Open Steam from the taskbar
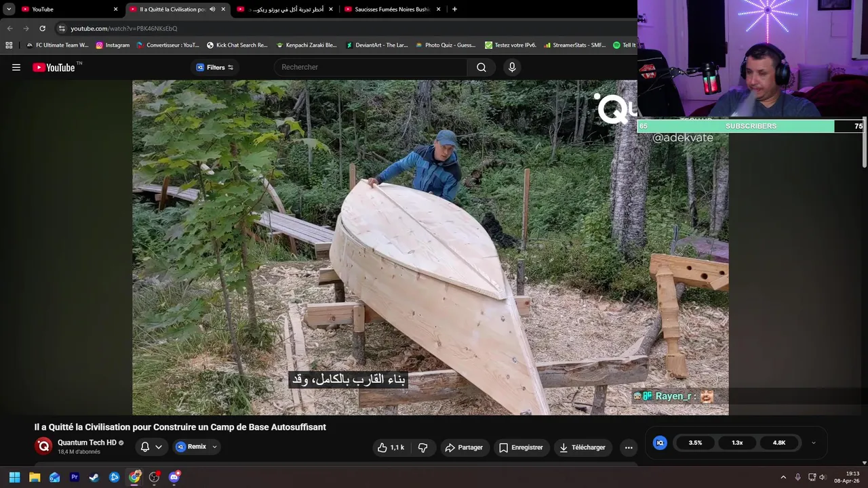The width and height of the screenshot is (868, 488). (94, 477)
